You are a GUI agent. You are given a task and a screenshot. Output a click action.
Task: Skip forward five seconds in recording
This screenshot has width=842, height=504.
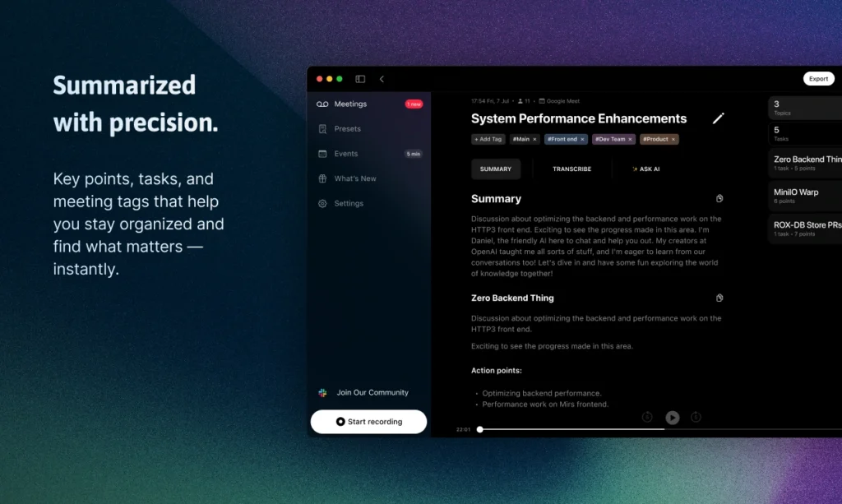point(696,417)
